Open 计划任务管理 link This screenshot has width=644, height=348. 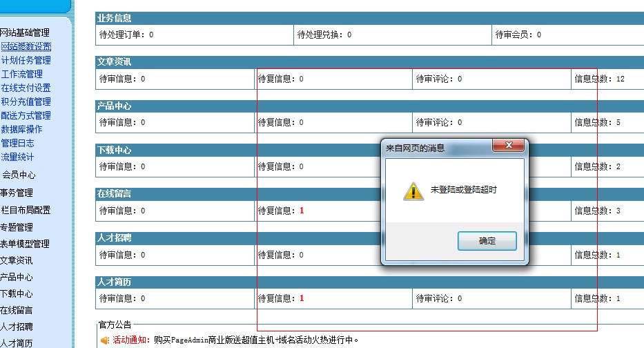(26, 60)
